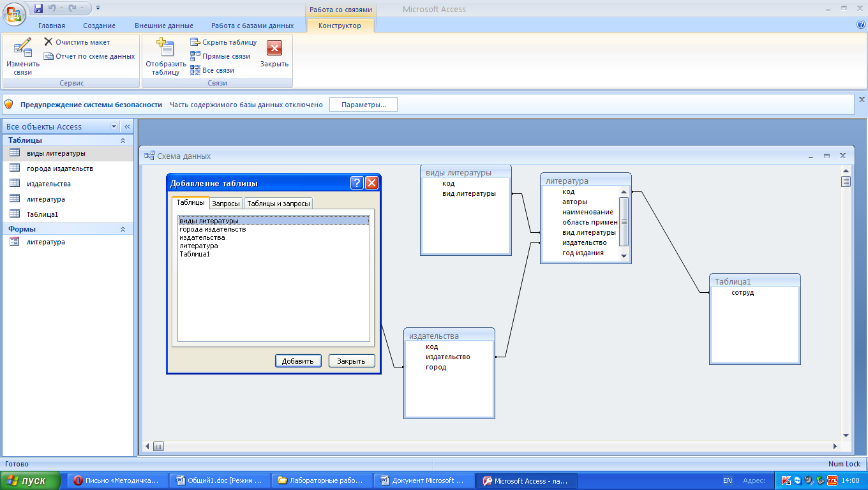Collapse navigation pane with double chevron
Screen dimensions: 868x490
pos(127,126)
